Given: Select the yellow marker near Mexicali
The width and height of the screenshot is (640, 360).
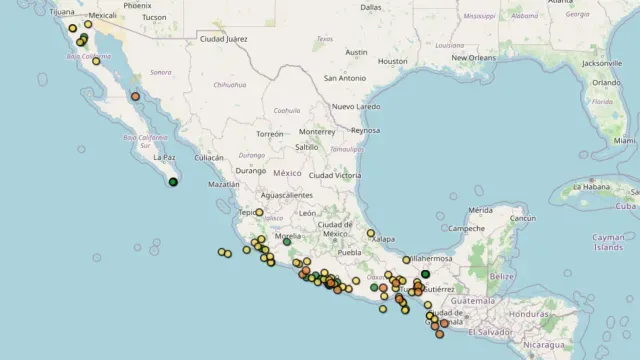Looking at the screenshot, I should point(88,24).
